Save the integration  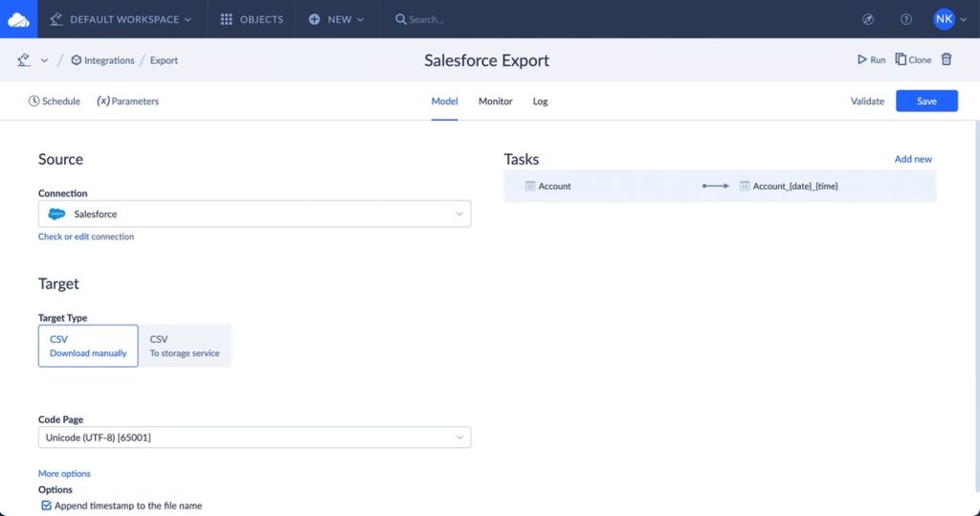coord(926,101)
